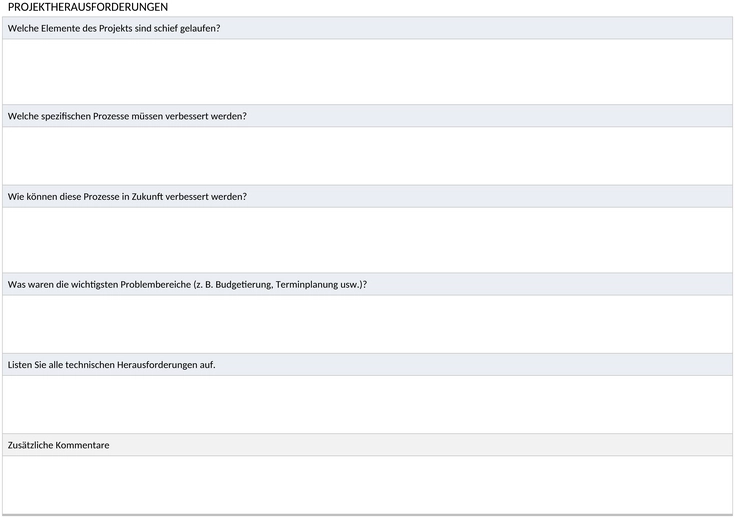Select the 'Welche Elemente des Projekts sind schief gelaufen?' header

click(x=368, y=28)
